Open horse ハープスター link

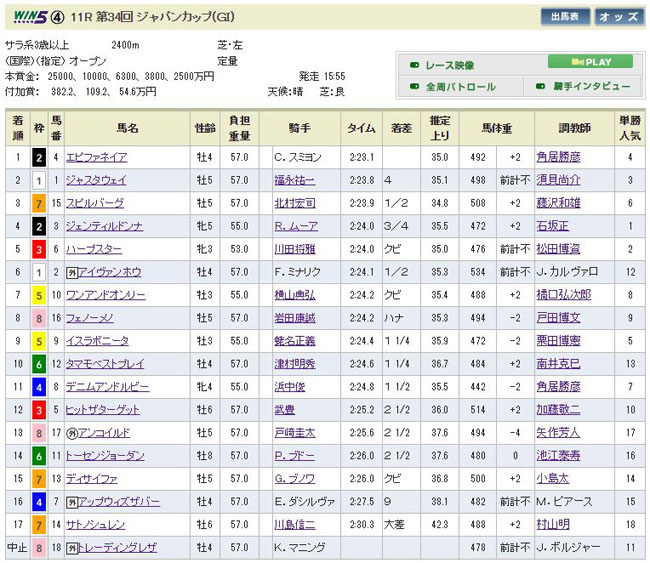tap(93, 249)
